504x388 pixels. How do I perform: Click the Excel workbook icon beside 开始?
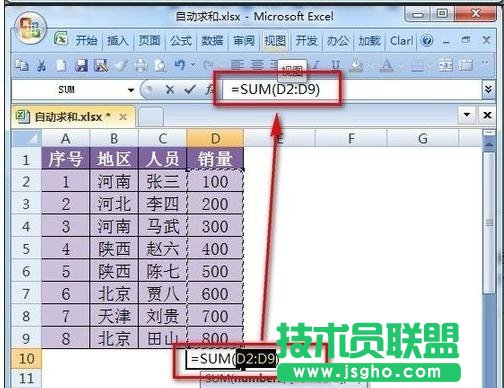tap(61, 39)
